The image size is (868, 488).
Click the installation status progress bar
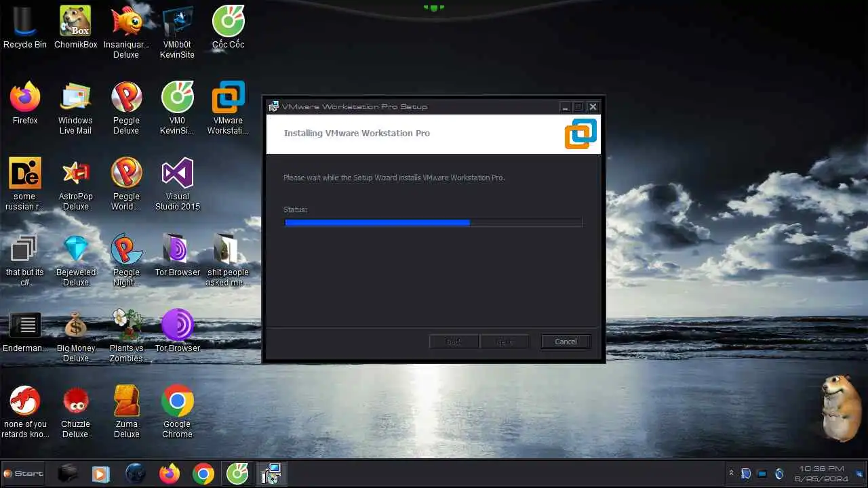[x=433, y=222]
